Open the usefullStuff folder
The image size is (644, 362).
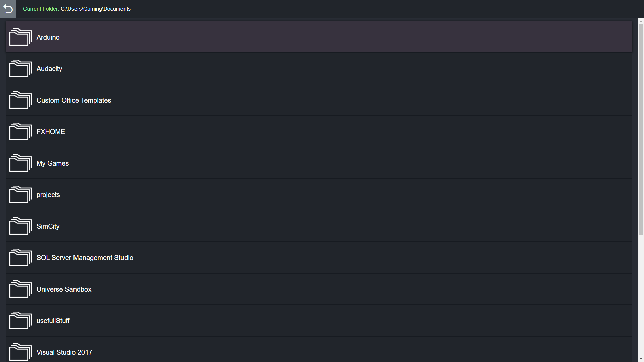click(x=53, y=320)
